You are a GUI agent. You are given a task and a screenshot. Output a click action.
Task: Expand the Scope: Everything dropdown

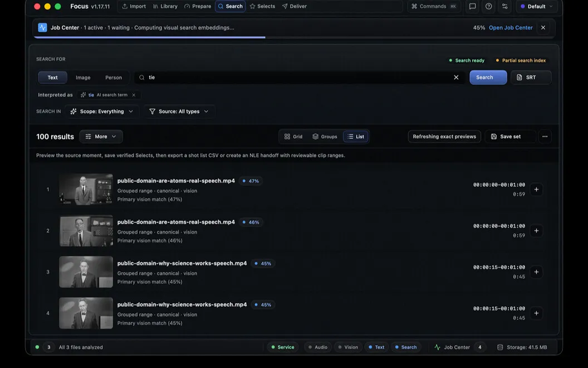[102, 112]
